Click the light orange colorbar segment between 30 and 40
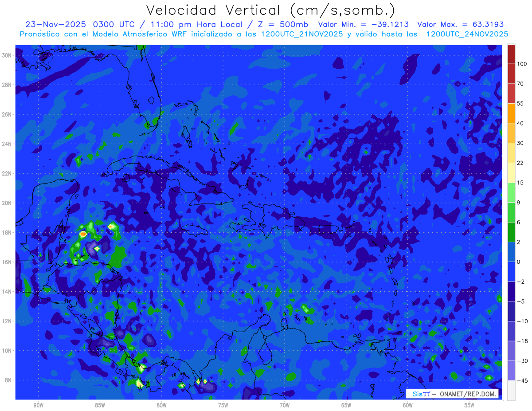532x411 pixels. (x=511, y=133)
